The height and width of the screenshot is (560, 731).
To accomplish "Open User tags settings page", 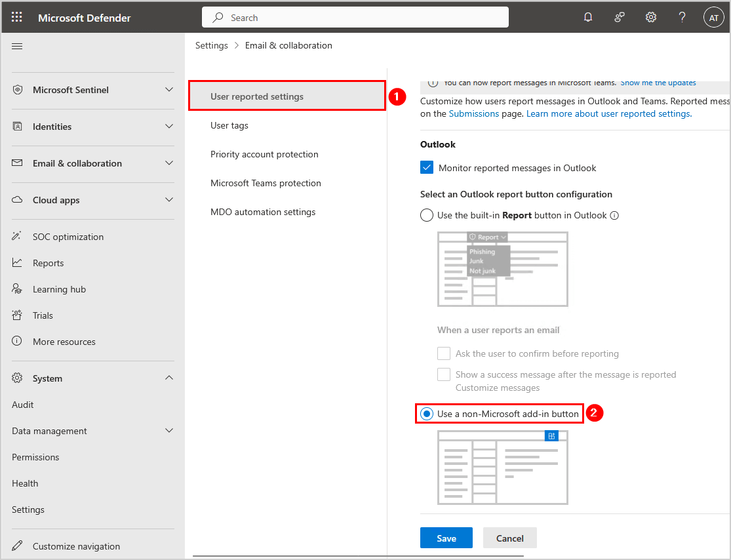I will 229,125.
